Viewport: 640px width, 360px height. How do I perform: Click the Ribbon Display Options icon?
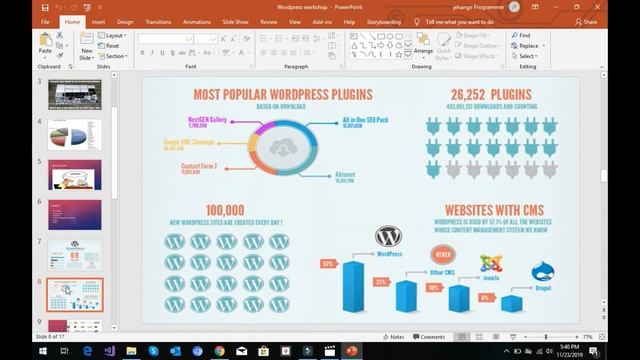[x=535, y=7]
